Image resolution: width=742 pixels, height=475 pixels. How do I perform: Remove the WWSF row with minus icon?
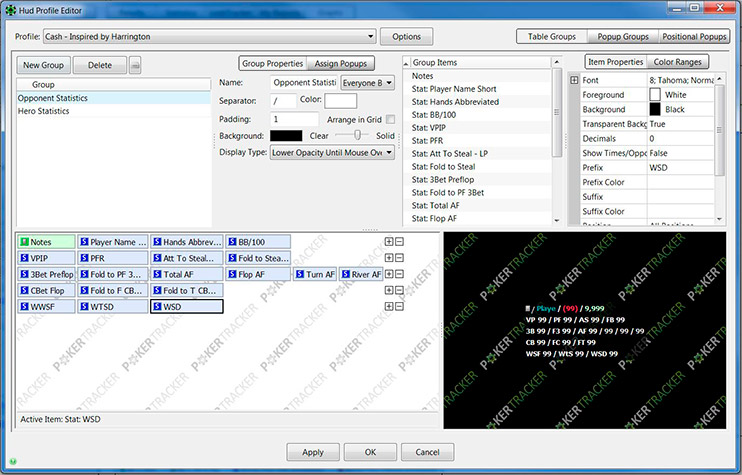[399, 307]
